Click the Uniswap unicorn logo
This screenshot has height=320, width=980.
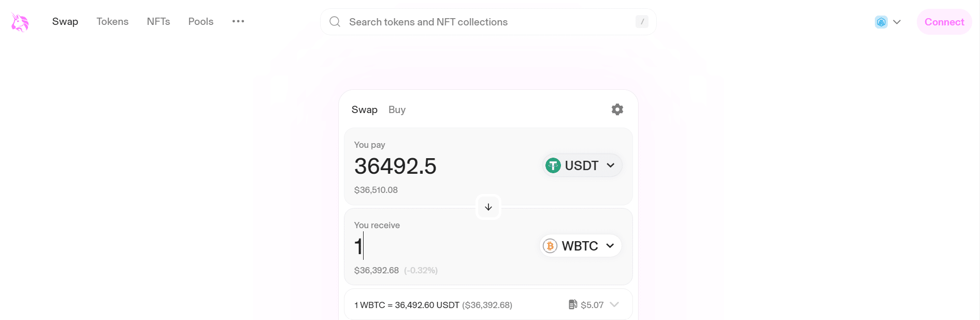[20, 22]
